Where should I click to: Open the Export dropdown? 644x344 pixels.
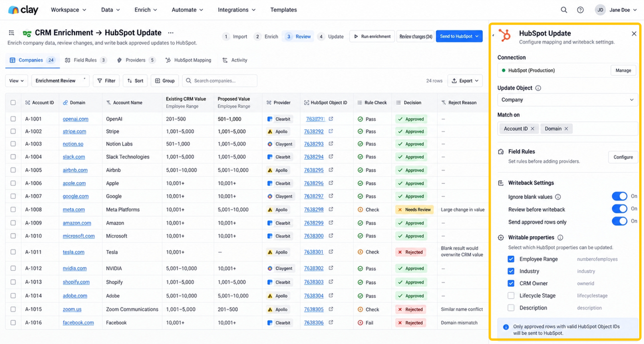point(465,81)
